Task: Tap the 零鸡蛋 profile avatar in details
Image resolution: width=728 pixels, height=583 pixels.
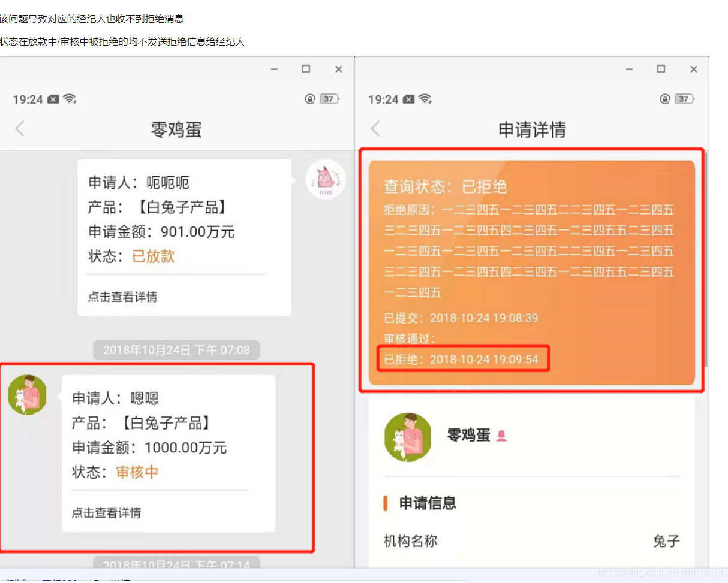Action: [x=408, y=437]
